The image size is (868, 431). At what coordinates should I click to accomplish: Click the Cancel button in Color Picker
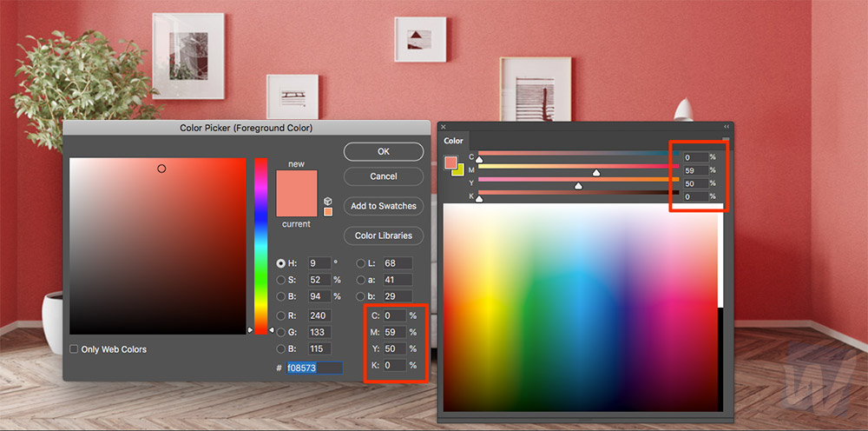(384, 176)
